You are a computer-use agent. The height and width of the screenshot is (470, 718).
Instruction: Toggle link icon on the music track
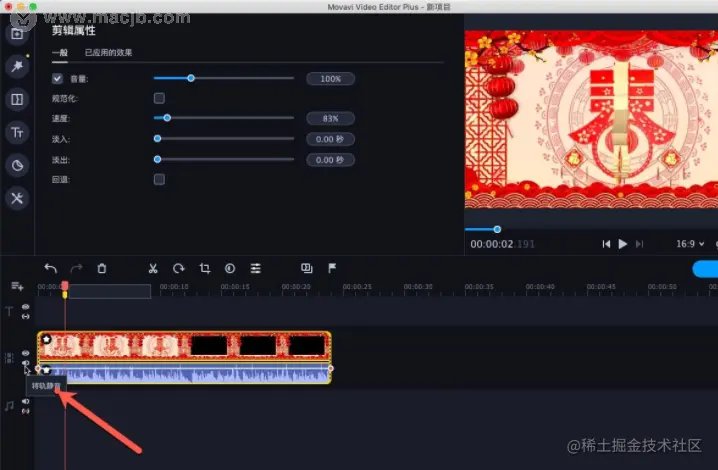tap(26, 411)
